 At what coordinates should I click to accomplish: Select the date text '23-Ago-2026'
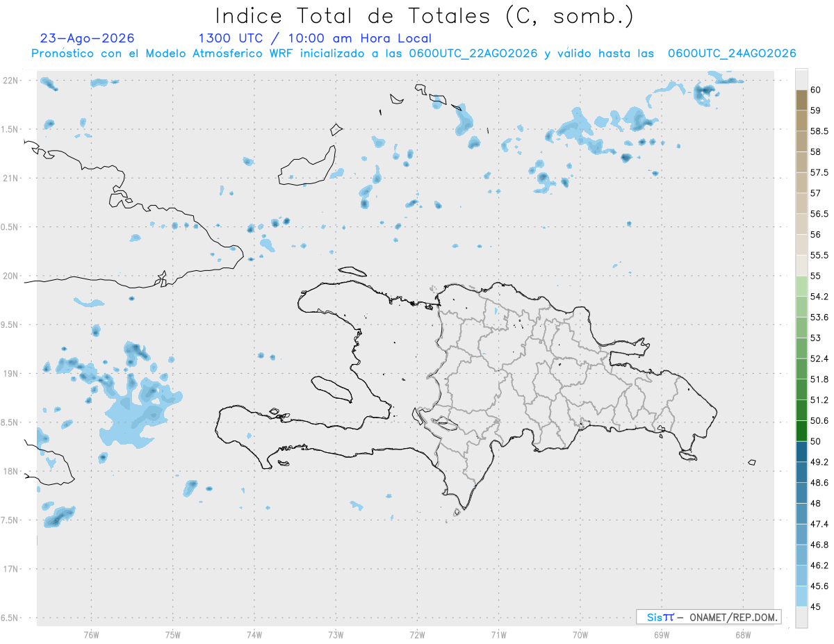click(x=88, y=38)
